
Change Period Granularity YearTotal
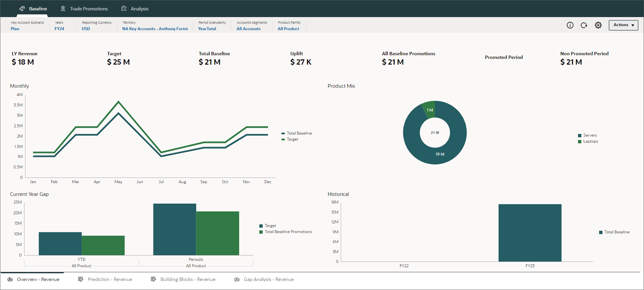[207, 29]
